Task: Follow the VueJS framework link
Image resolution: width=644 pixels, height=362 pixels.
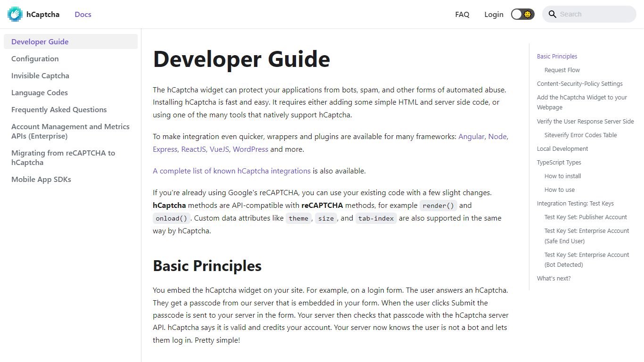Action: click(219, 149)
